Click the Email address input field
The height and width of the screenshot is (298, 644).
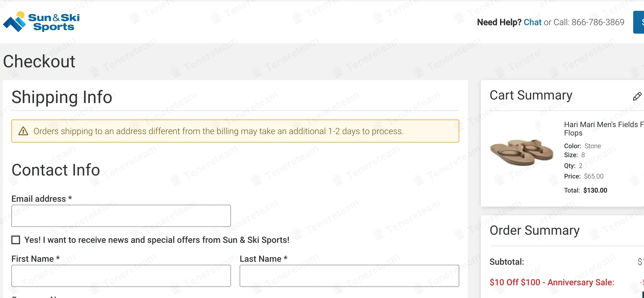[x=121, y=216]
